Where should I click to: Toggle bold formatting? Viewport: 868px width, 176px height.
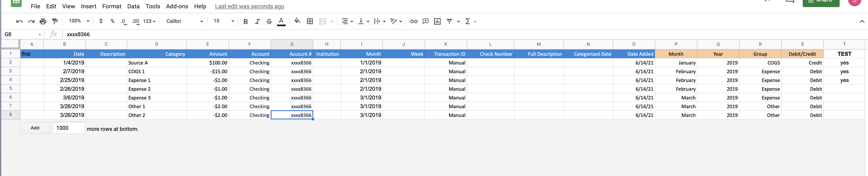(245, 21)
